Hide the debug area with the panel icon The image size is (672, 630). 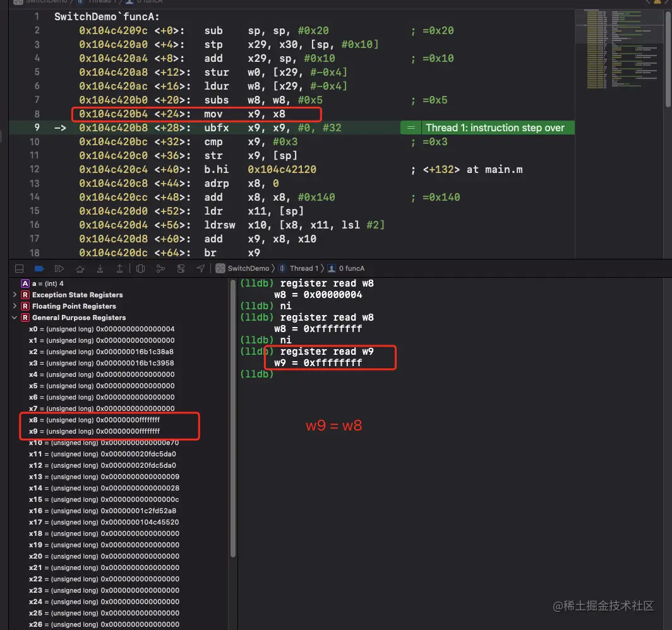[x=20, y=268]
